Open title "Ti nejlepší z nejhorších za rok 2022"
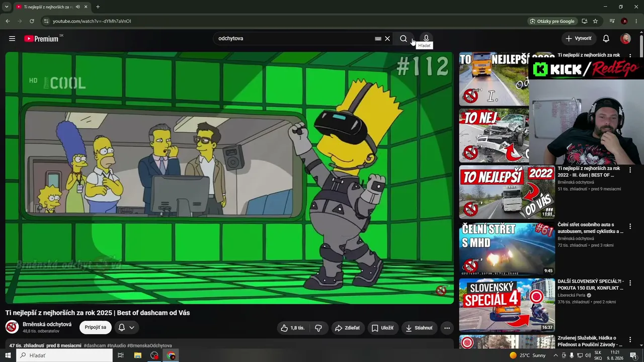Screen dimensions: 644x362 pyautogui.click(x=589, y=171)
